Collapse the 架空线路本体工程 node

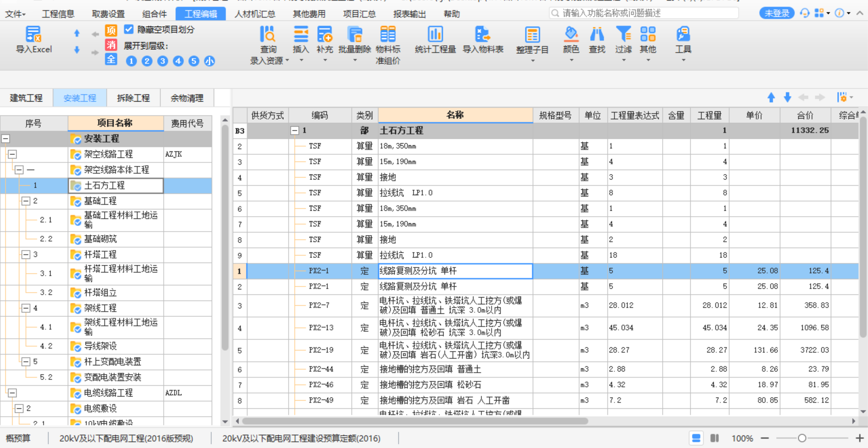pos(19,170)
